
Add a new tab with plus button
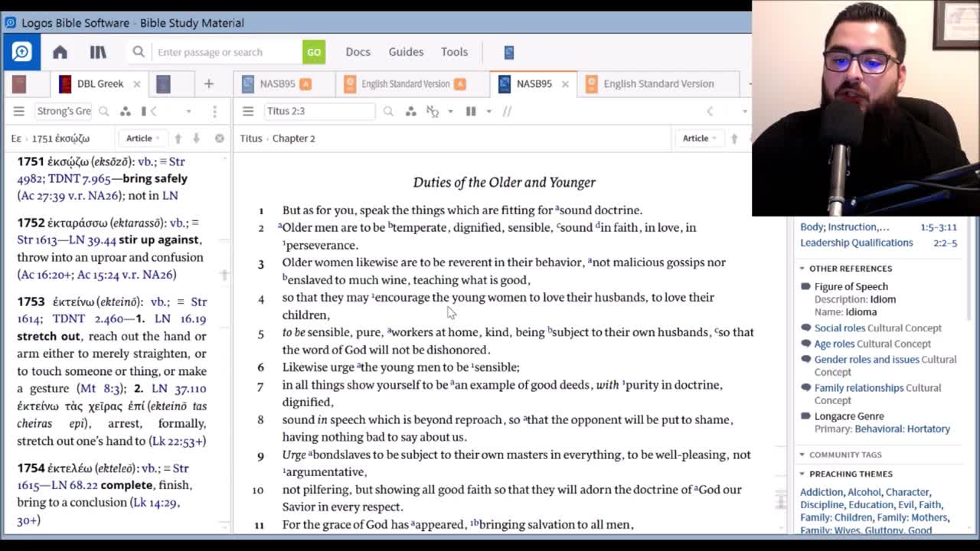coord(208,83)
